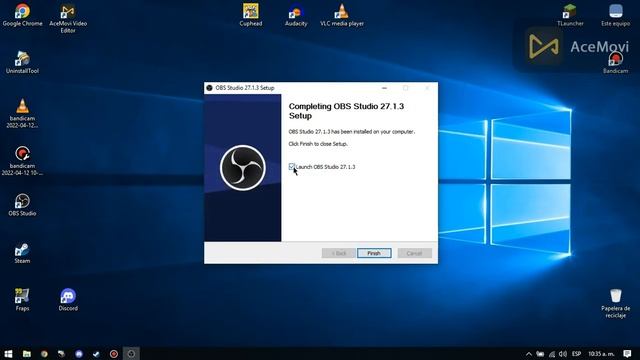Select the OBS Studio desktop shortcut
Screen dimensions: 640x360
pos(22,205)
